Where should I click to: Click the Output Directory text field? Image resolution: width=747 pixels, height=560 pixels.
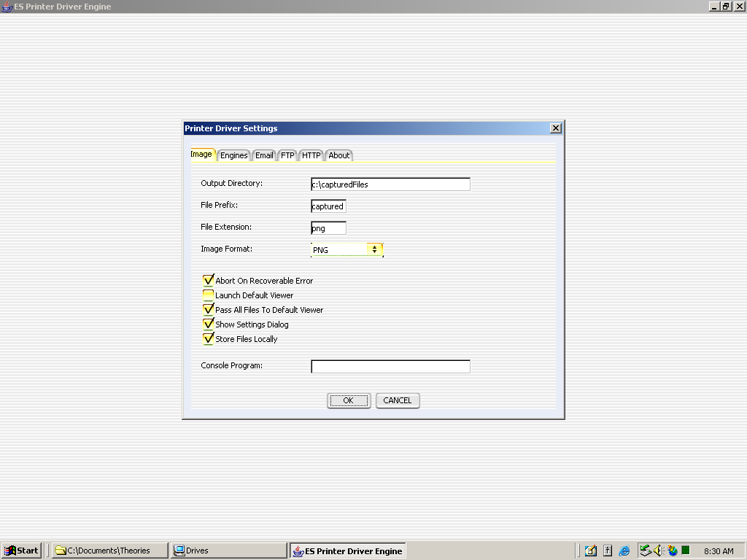tap(390, 184)
